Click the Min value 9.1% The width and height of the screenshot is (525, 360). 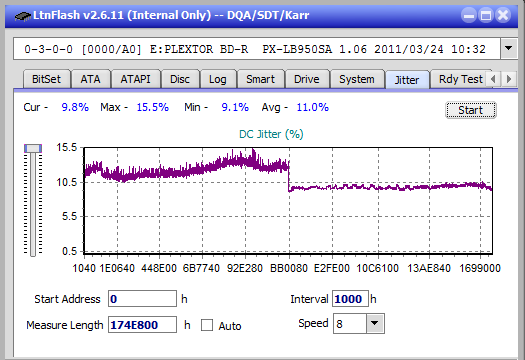pos(235,107)
